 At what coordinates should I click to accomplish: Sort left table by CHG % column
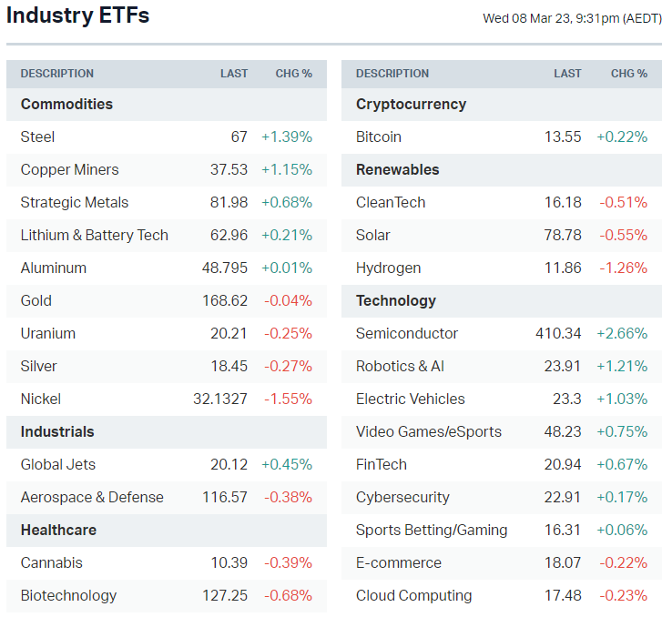[x=293, y=74]
